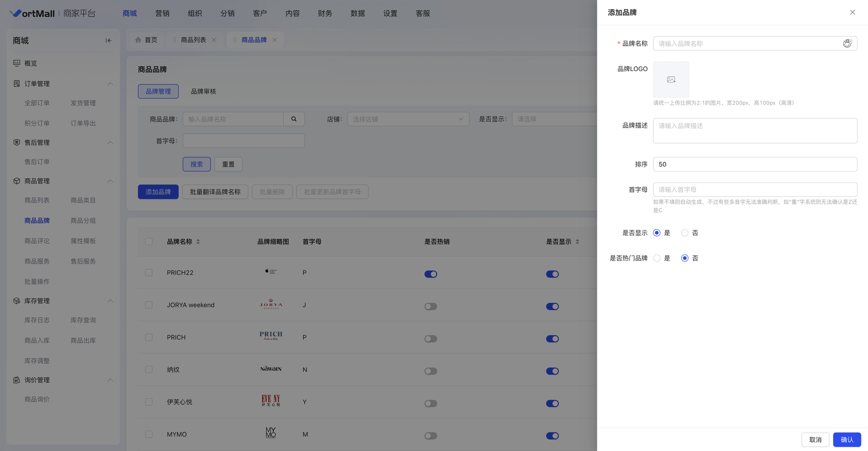Close the 商品列表 tab with its X

tap(214, 40)
